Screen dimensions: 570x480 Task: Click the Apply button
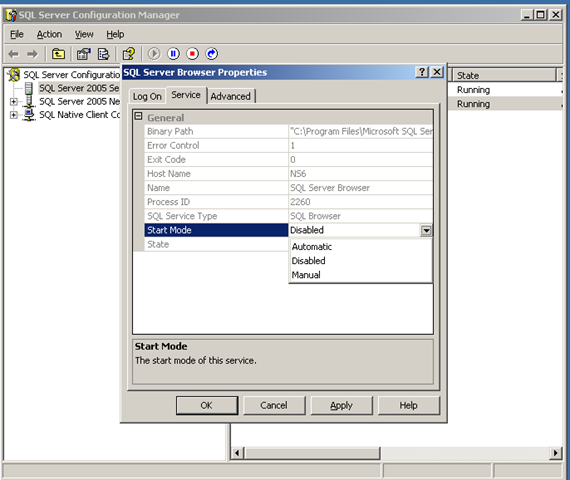[x=341, y=405]
